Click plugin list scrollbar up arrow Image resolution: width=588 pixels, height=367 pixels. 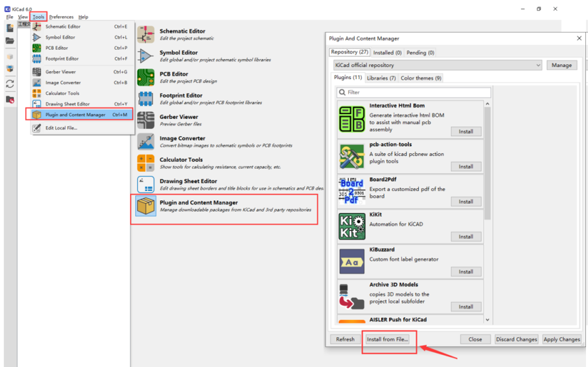point(487,104)
